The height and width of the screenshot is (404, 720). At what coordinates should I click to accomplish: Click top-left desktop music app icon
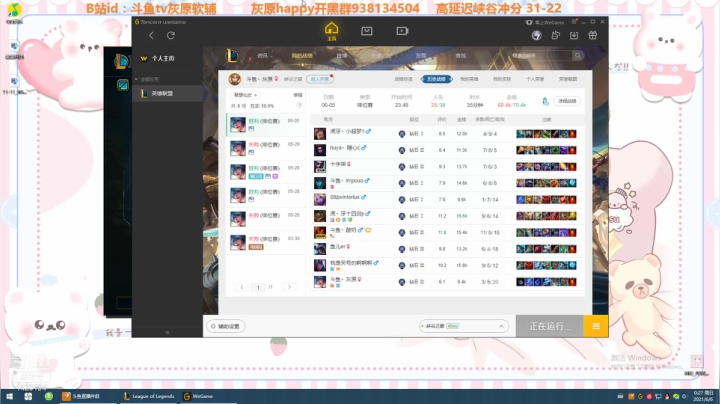(14, 11)
